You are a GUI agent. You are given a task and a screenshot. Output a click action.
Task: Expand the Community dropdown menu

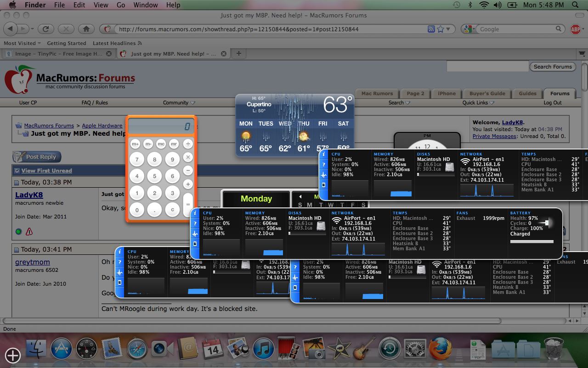click(179, 103)
